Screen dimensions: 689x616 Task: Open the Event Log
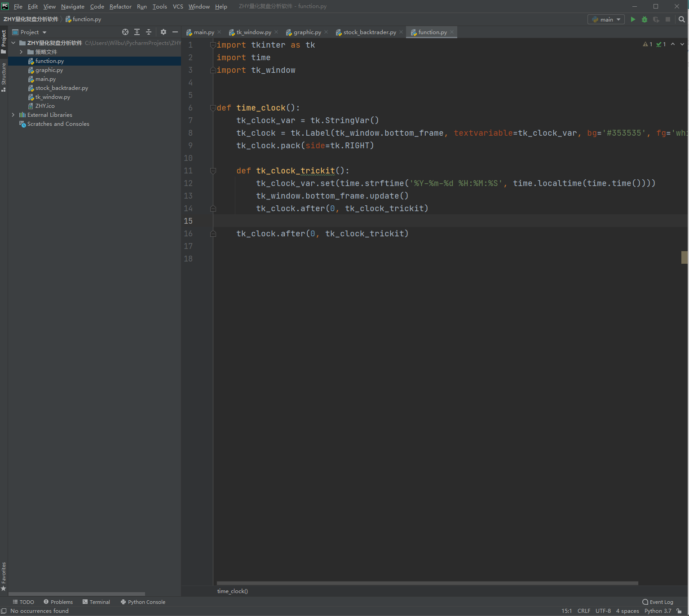coord(658,602)
